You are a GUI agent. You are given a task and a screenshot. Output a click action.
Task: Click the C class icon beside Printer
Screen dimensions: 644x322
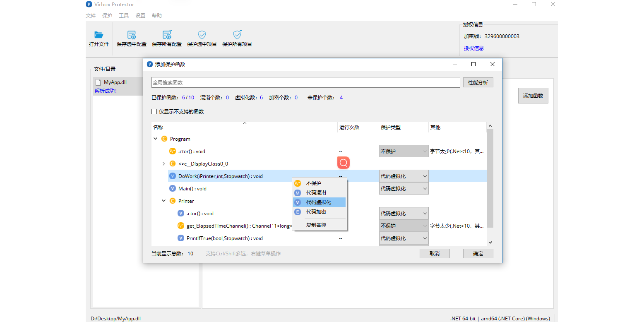click(173, 201)
